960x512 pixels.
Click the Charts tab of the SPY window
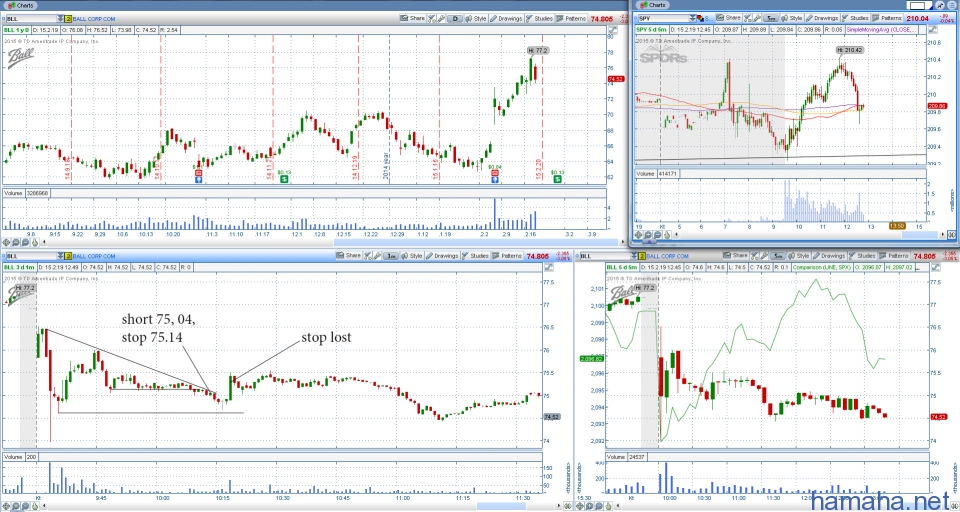point(653,5)
